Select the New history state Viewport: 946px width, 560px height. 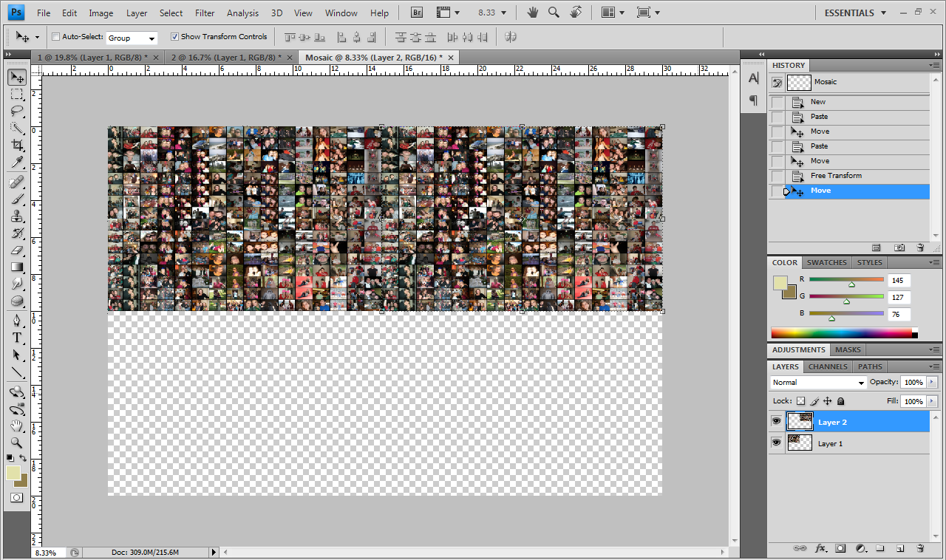849,102
